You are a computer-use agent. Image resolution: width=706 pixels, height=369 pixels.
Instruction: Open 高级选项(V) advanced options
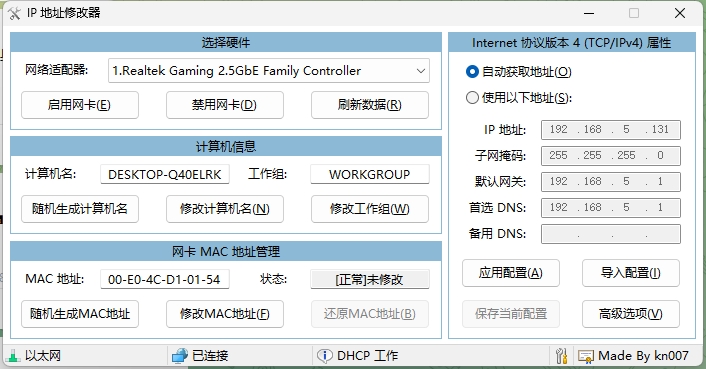tap(630, 314)
